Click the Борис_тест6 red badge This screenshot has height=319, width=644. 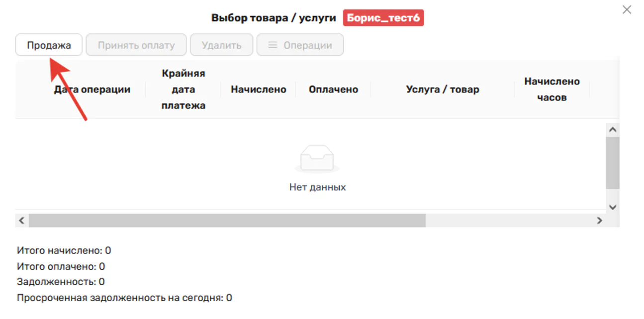coord(383,17)
